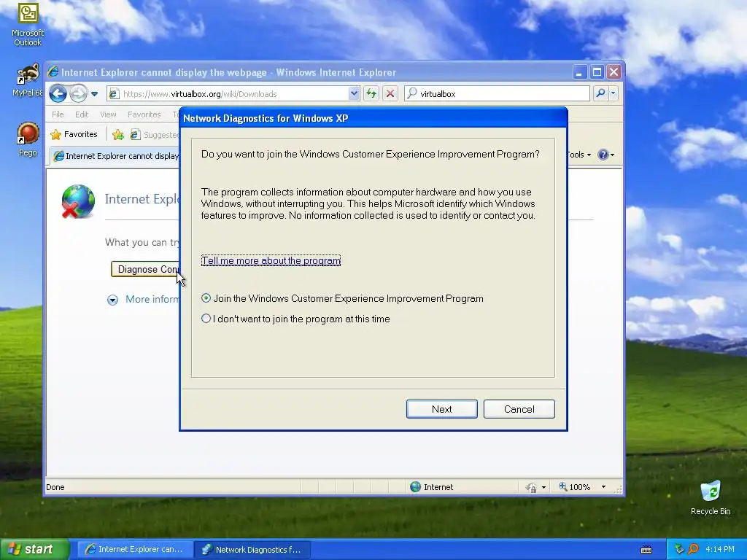
Task: Select the Recycle Bin desktop icon
Action: tap(711, 497)
